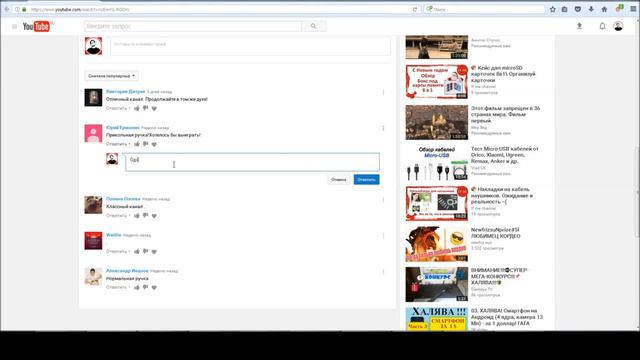Go to YouTube home via the logo
This screenshot has height=360, width=640.
pos(36,26)
